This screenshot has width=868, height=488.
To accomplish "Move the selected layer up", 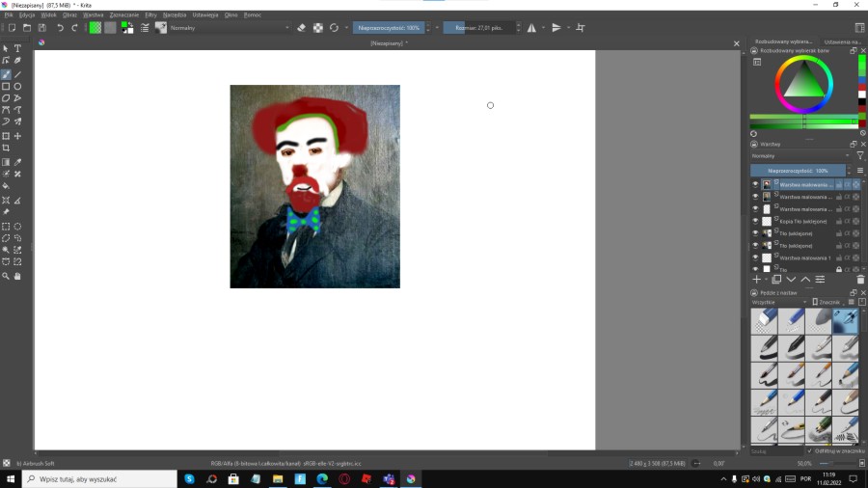I will pos(805,280).
